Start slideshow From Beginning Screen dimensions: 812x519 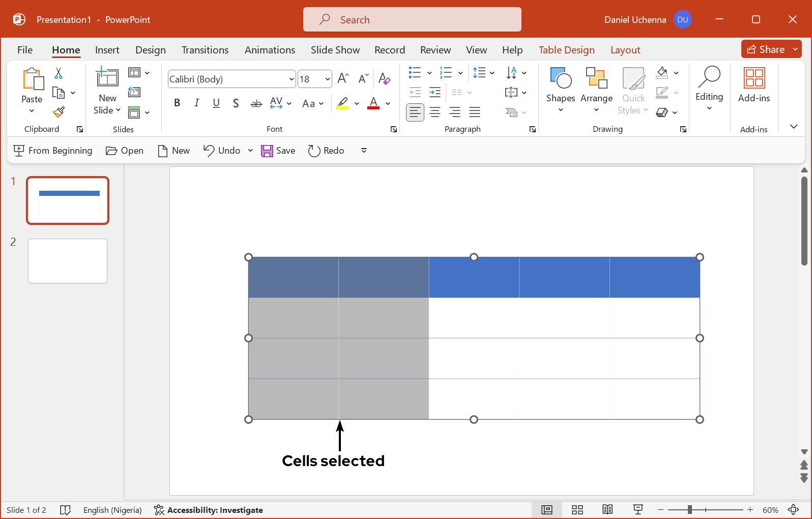(x=53, y=151)
